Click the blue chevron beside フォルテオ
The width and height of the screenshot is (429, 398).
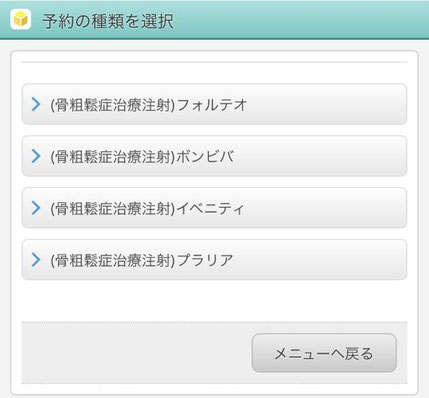click(x=36, y=104)
